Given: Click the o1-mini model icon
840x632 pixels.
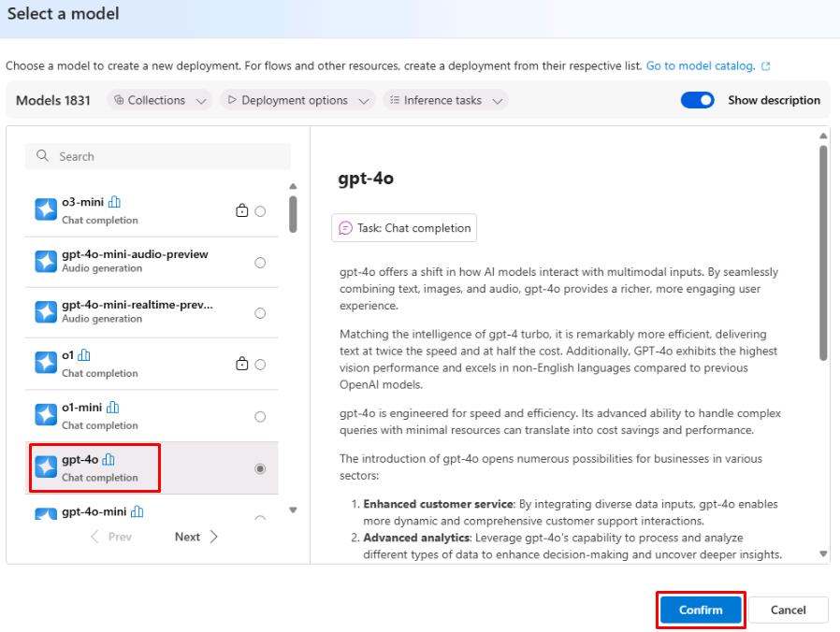Looking at the screenshot, I should [x=46, y=414].
